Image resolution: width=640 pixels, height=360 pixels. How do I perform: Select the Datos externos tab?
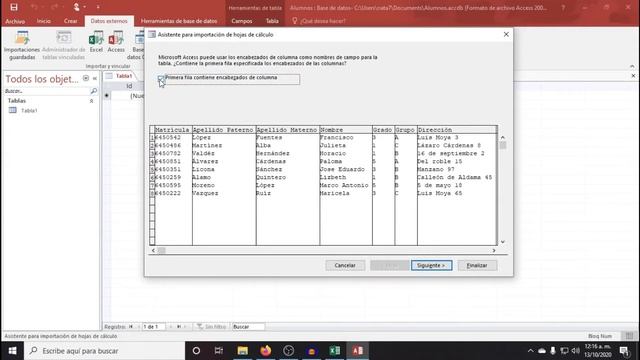(109, 21)
